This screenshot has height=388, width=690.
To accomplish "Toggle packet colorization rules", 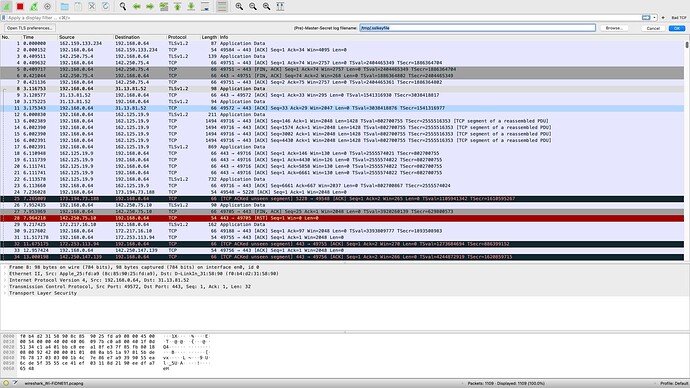I will tap(222, 6).
